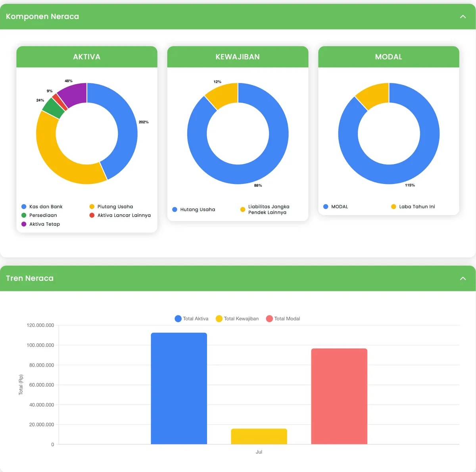This screenshot has height=472, width=476.
Task: Toggle Laba Tahun Ini legend item
Action: pos(413,207)
